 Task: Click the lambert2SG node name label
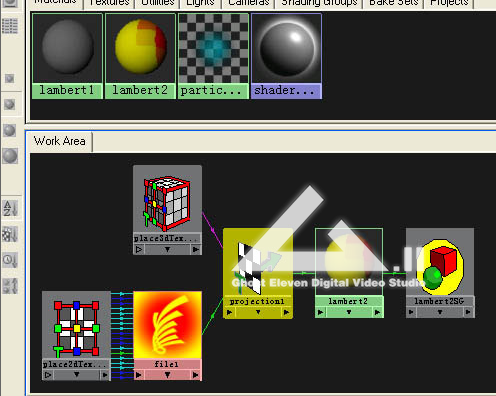439,301
